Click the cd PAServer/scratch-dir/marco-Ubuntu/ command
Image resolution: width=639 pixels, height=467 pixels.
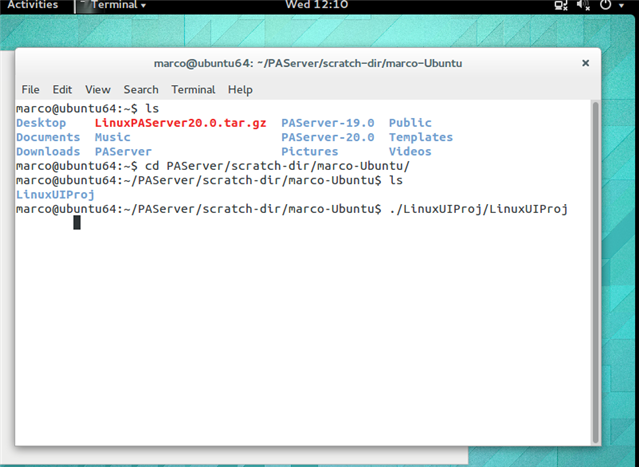click(x=277, y=166)
